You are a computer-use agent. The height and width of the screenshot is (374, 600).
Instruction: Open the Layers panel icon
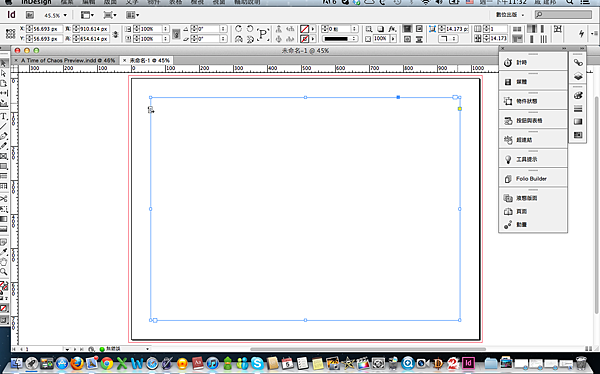[578, 76]
